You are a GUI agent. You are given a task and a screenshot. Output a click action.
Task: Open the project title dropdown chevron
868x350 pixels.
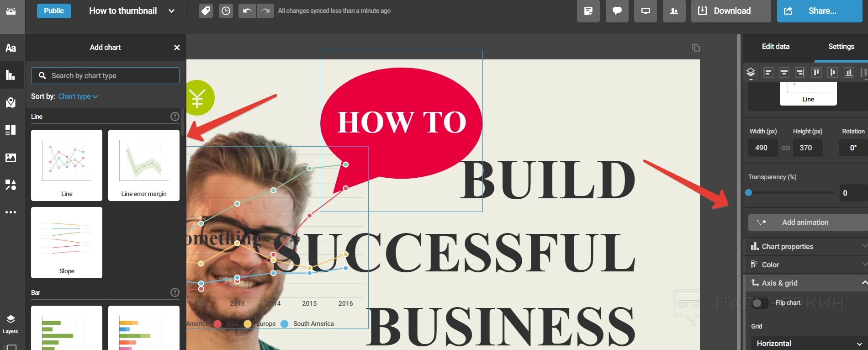(x=171, y=11)
